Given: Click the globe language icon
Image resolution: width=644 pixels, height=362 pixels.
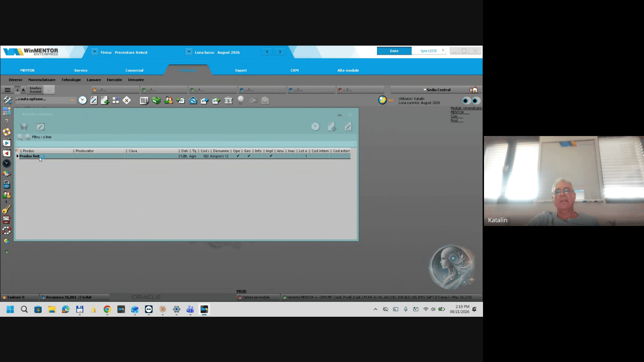Looking at the screenshot, I should coord(382,100).
